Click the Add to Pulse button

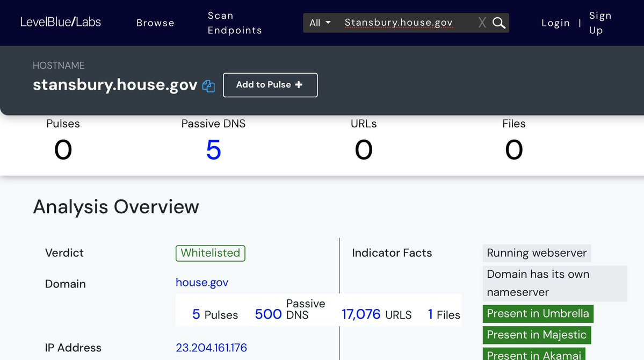click(x=270, y=85)
